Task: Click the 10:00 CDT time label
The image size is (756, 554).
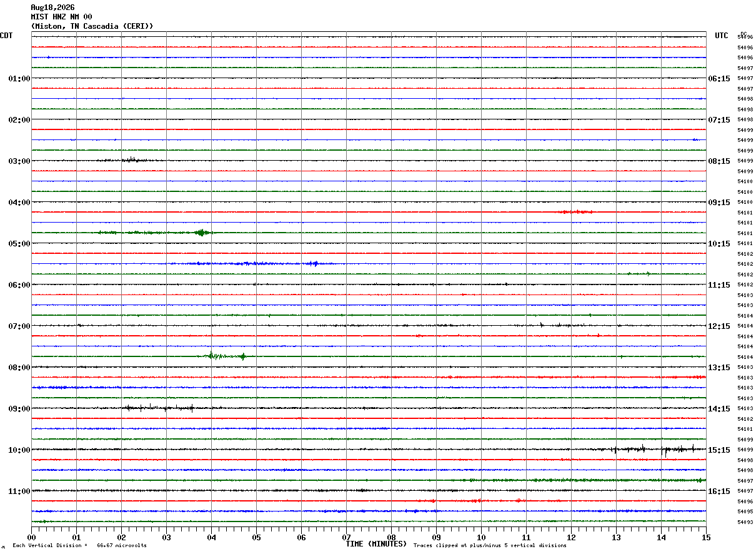Action: point(19,450)
